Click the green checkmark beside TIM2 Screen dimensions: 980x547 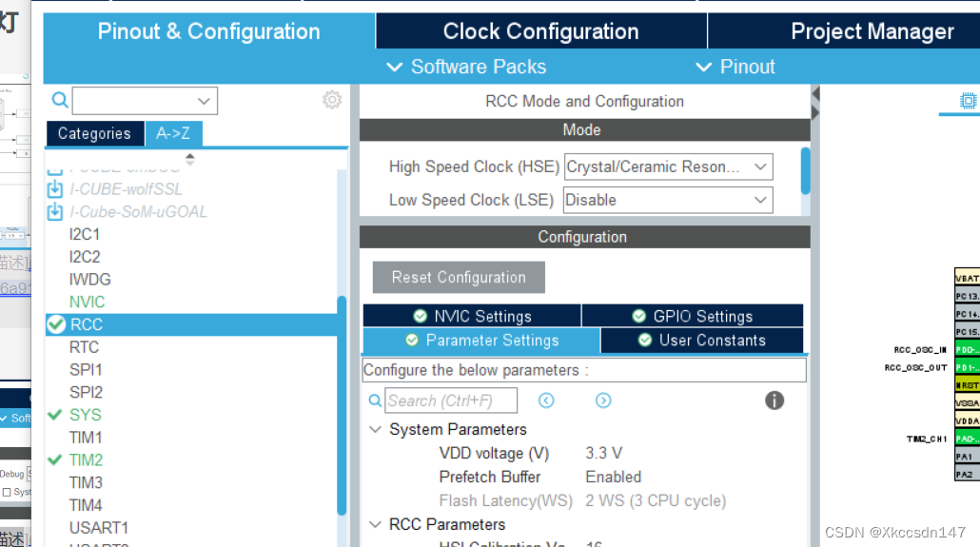tap(55, 459)
